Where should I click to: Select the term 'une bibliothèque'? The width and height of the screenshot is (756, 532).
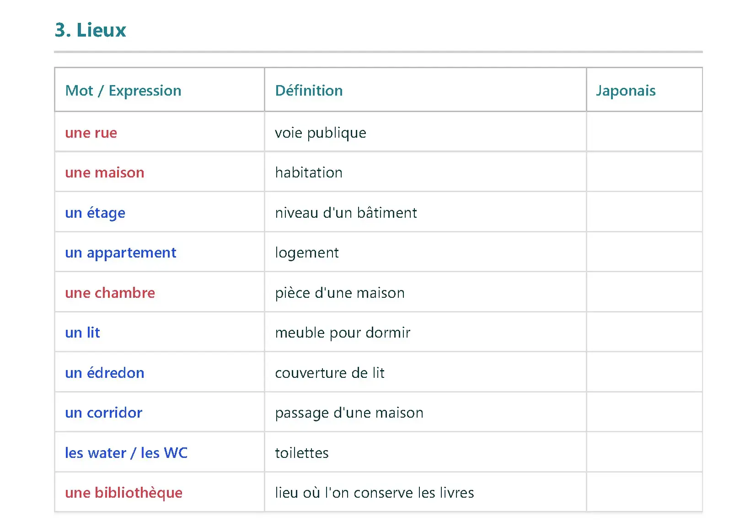(123, 493)
